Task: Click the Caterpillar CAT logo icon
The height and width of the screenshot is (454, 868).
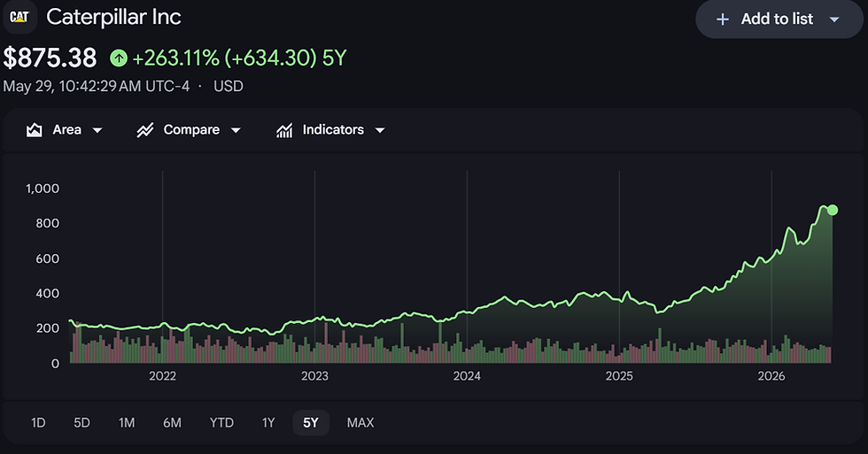Action: pyautogui.click(x=19, y=17)
